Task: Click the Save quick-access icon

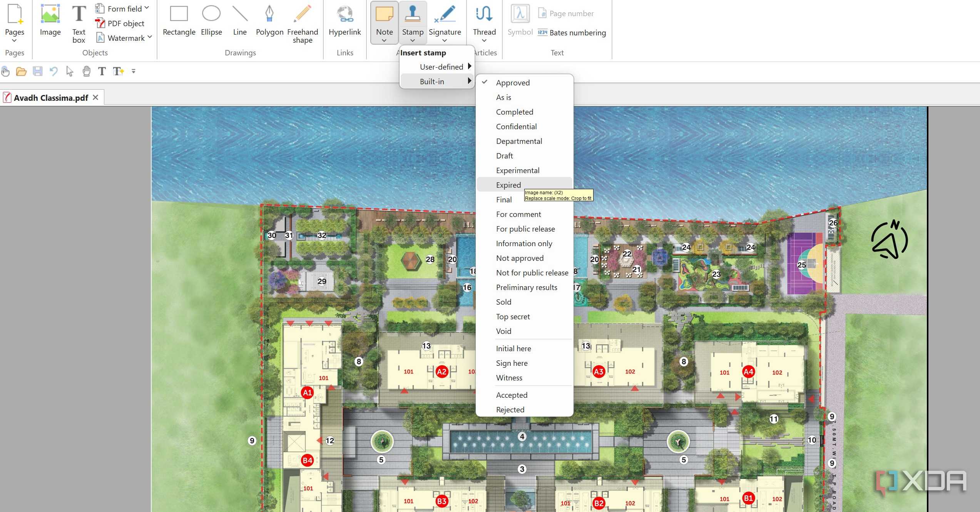Action: (x=37, y=71)
